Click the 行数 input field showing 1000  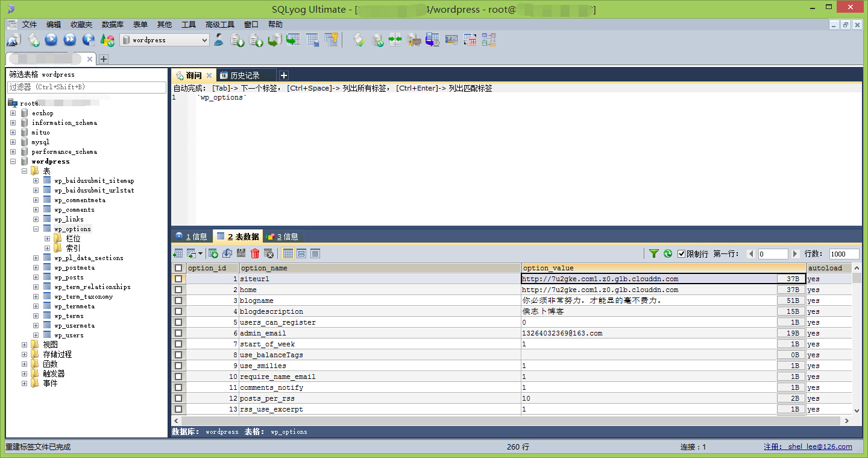tap(844, 254)
